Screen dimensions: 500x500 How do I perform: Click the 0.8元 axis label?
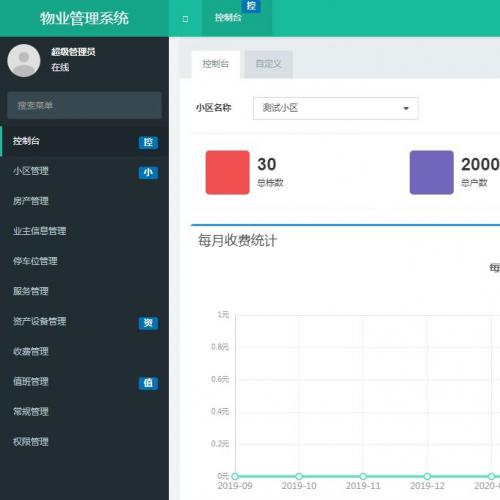220,347
